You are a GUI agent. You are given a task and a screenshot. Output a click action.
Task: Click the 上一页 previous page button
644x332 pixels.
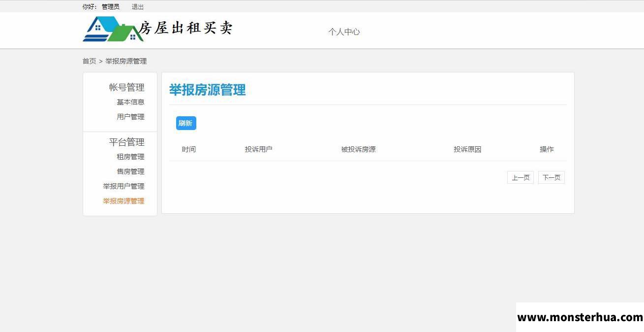click(x=521, y=177)
